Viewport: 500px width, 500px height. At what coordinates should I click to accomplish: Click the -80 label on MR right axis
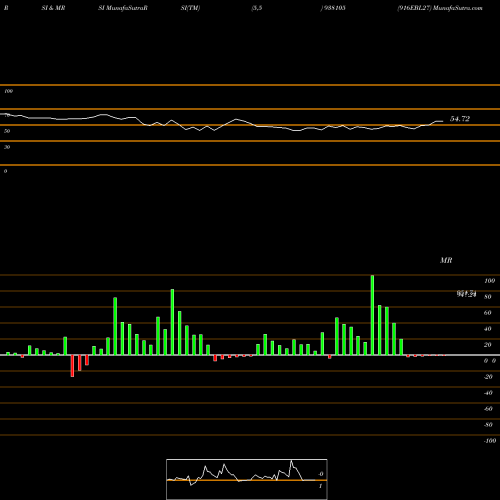click(488, 425)
